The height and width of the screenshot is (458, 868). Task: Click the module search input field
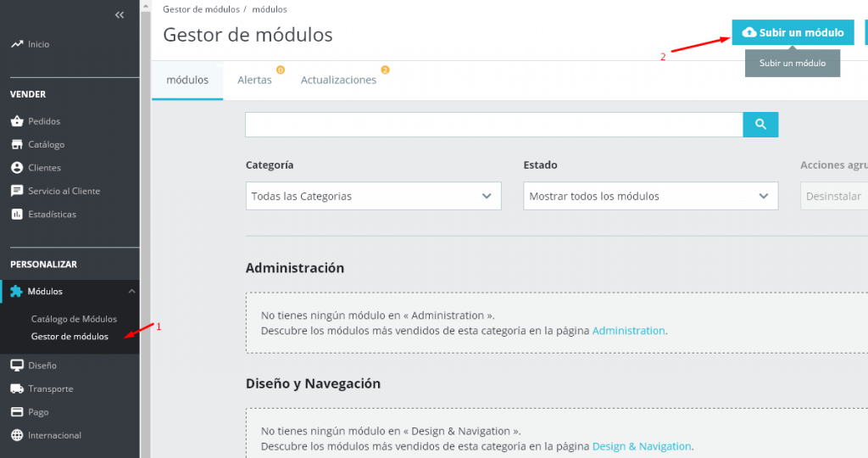click(x=494, y=125)
